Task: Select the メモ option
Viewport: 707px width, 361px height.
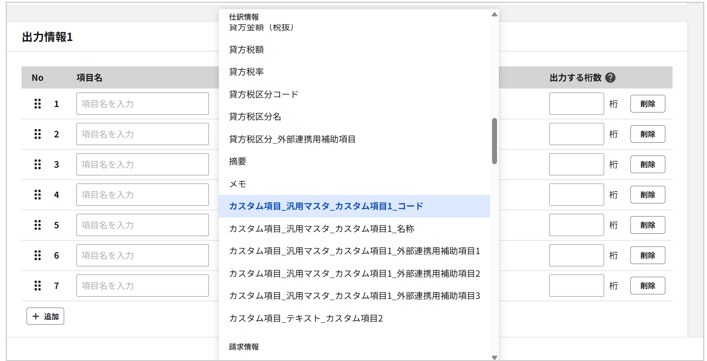Action: tap(354, 184)
